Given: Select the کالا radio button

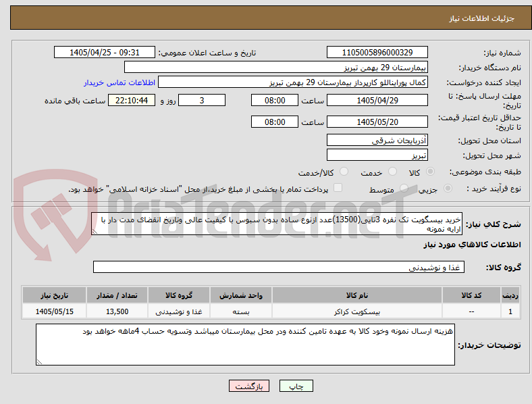Looking at the screenshot, I should 430,172.
